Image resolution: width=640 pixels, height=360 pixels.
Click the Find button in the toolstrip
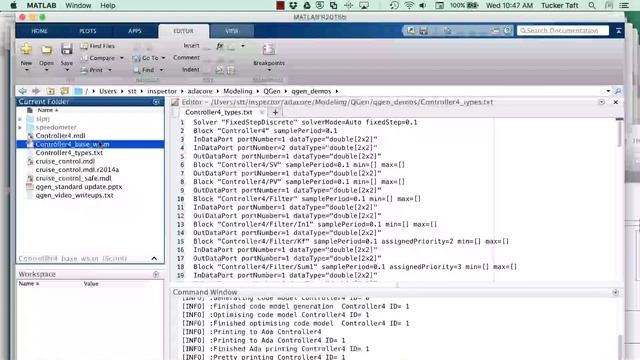pyautogui.click(x=144, y=70)
